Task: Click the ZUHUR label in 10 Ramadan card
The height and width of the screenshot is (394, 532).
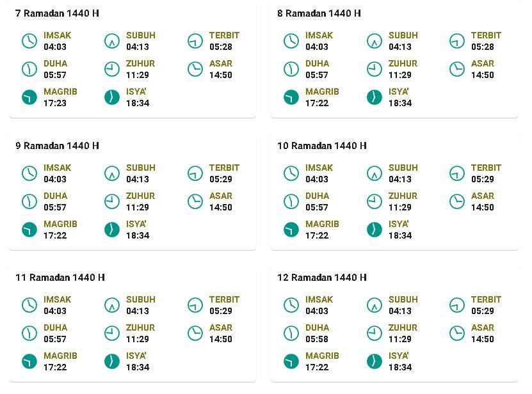Action: coord(403,196)
